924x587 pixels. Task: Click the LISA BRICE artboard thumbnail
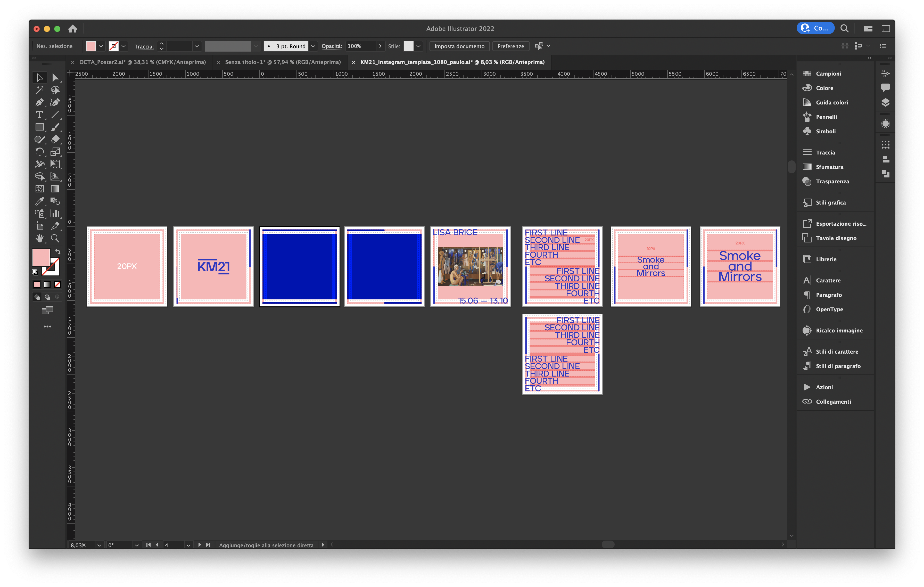(471, 266)
